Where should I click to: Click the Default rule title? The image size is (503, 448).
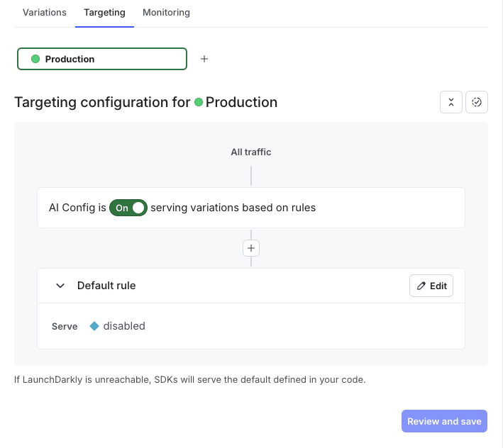pos(106,286)
